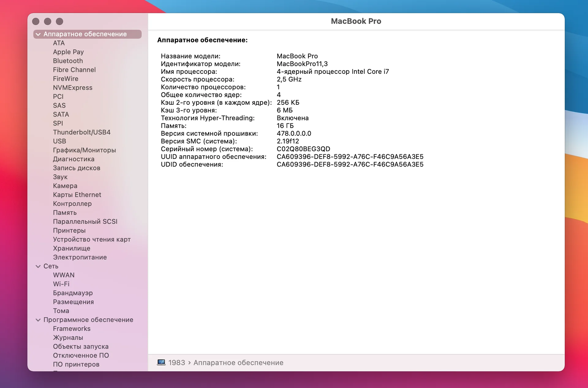Open Frameworks software list

(x=72, y=329)
